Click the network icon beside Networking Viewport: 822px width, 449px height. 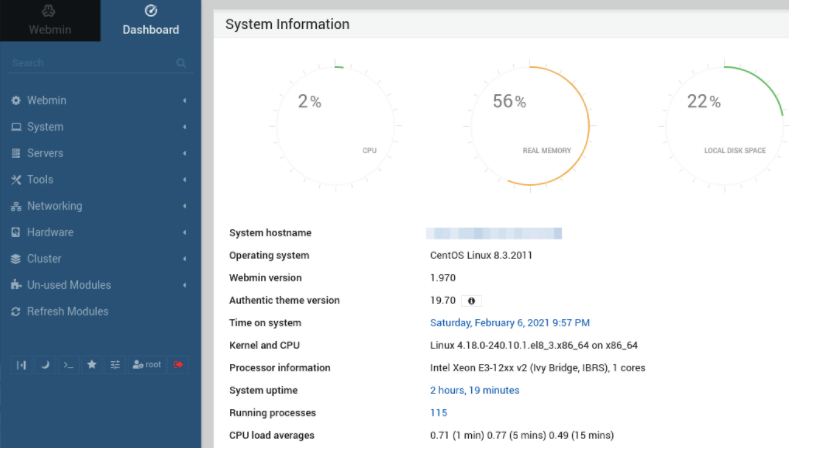[16, 206]
